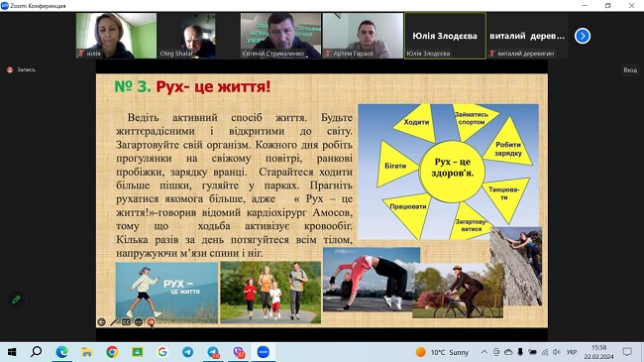
Task: Show next participants with blue arrow
Action: pyautogui.click(x=583, y=36)
